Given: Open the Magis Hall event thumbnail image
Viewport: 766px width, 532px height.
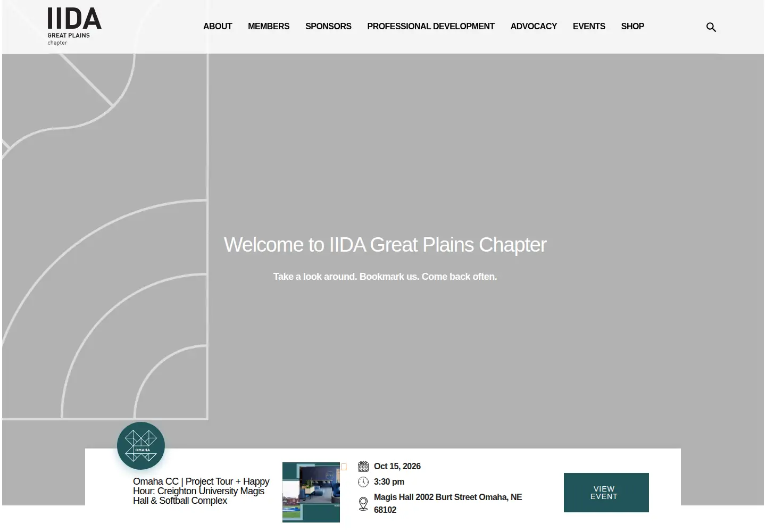Looking at the screenshot, I should (x=311, y=492).
